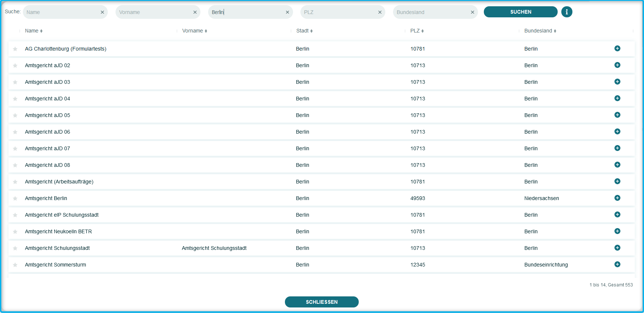Viewport: 644px width, 313px height.
Task: Sort by the Stadt column header
Action: [x=304, y=31]
